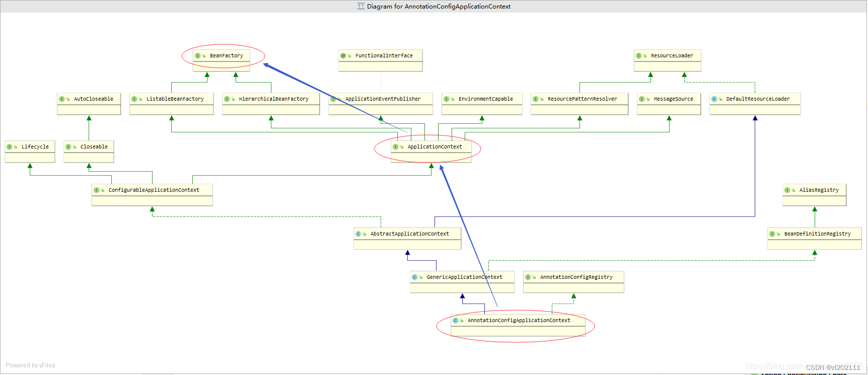Select the ResourcePatternResolver node
Viewport: 868px width, 375px height.
click(580, 104)
